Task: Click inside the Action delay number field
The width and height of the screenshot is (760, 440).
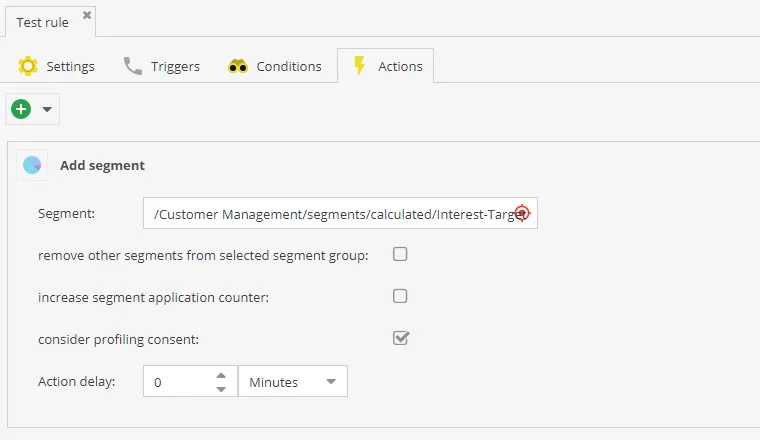Action: click(x=176, y=382)
